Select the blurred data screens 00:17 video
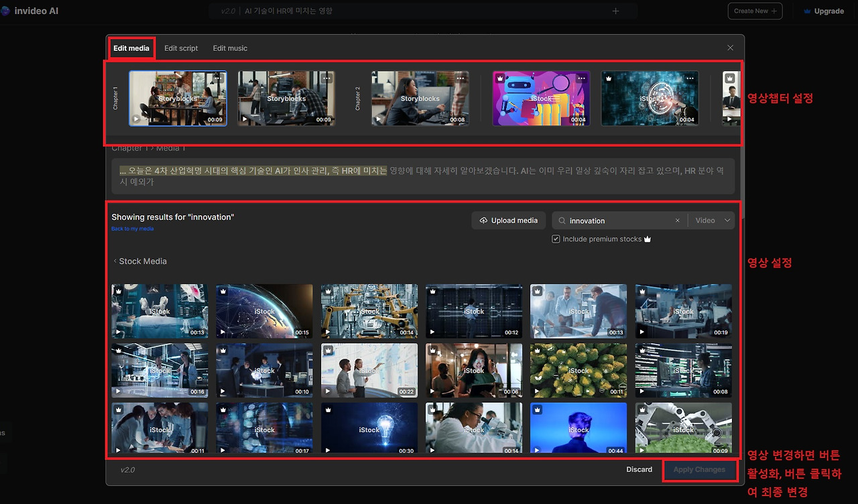This screenshot has height=504, width=858. tap(264, 428)
